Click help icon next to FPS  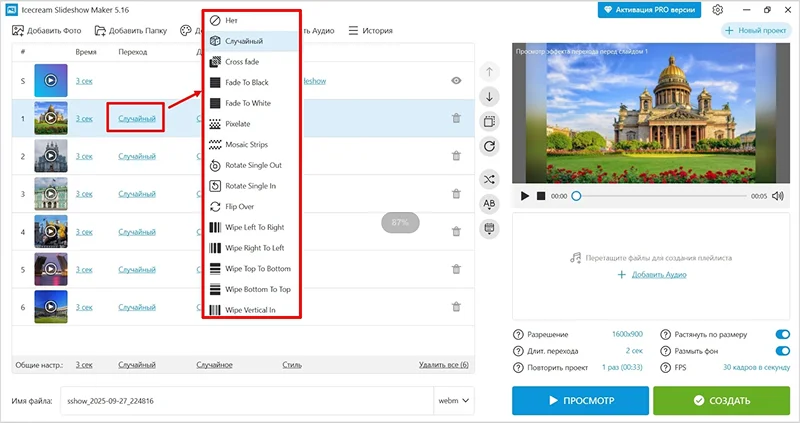pos(665,367)
